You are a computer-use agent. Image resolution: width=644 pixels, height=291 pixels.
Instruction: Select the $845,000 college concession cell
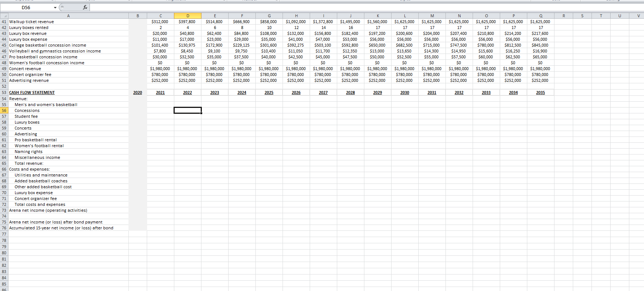tap(541, 45)
